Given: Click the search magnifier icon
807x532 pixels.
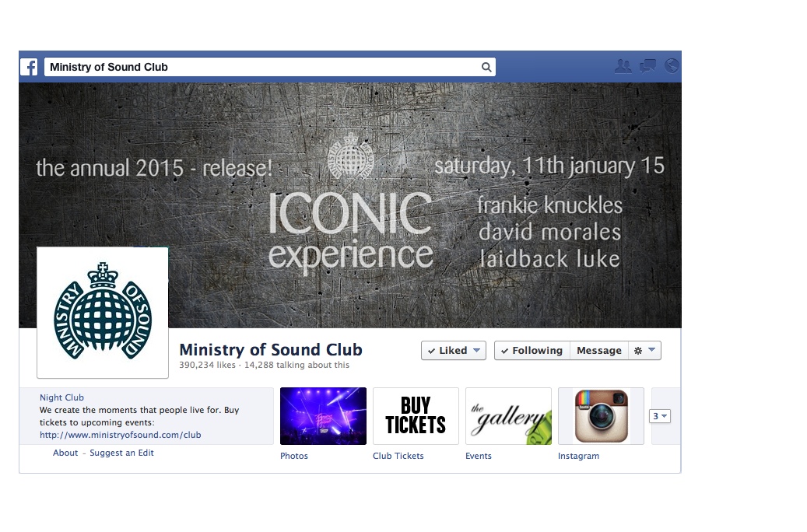Looking at the screenshot, I should tap(486, 67).
